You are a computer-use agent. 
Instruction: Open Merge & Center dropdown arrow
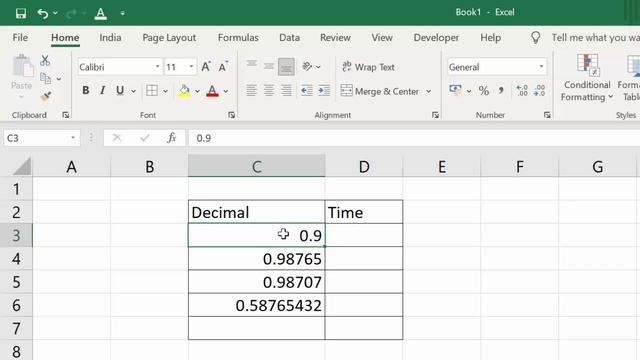pyautogui.click(x=429, y=91)
